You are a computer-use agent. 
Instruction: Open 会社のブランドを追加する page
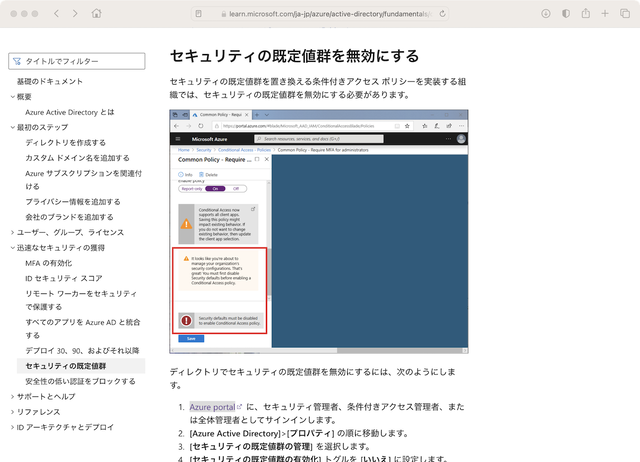[69, 217]
